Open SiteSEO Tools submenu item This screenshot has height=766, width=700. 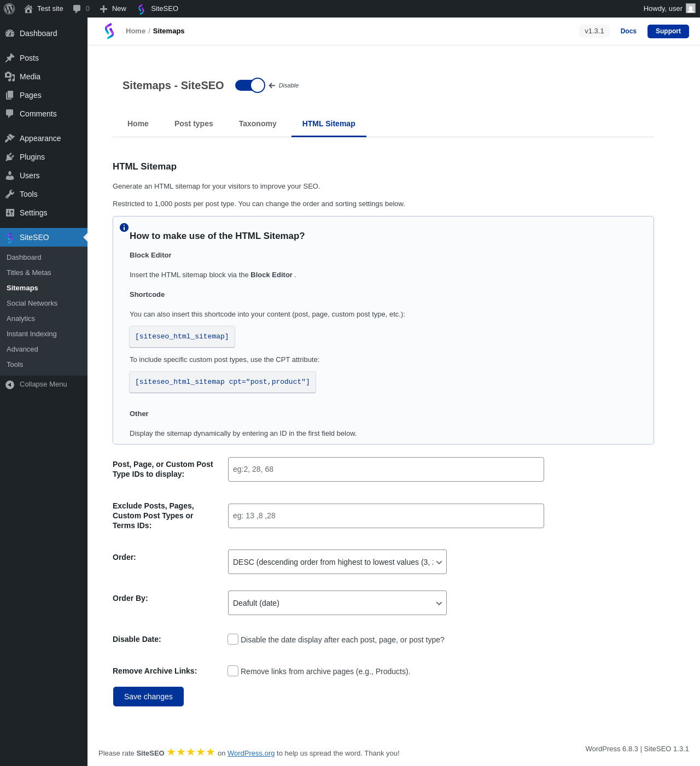tap(15, 365)
